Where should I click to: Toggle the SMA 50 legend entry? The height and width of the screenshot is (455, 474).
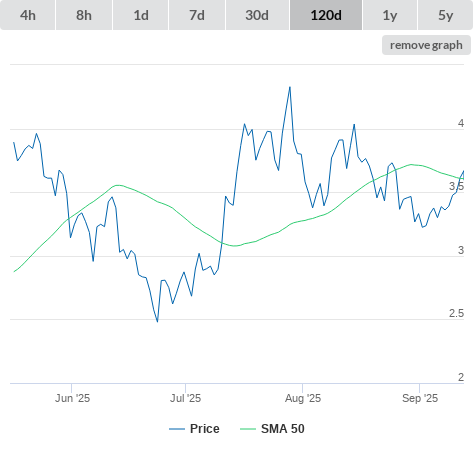[x=283, y=429]
